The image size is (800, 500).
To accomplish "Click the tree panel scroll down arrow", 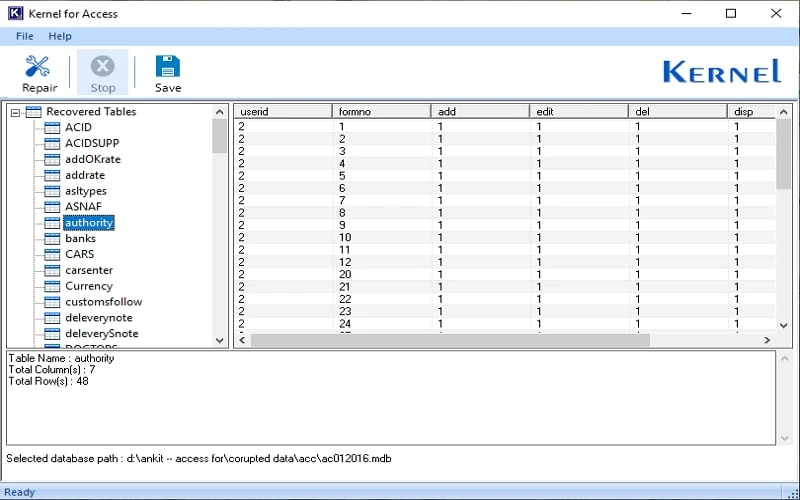I will (x=220, y=340).
